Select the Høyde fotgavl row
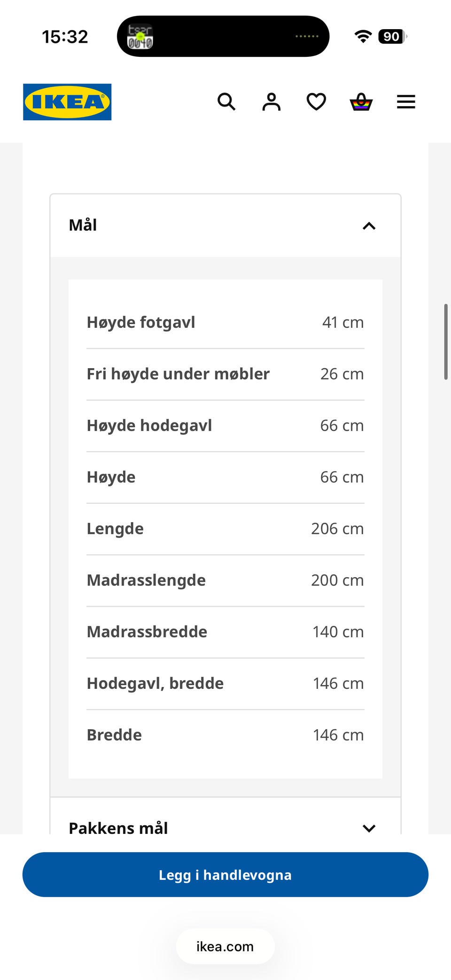Screen dimensions: 451x980 225,323
